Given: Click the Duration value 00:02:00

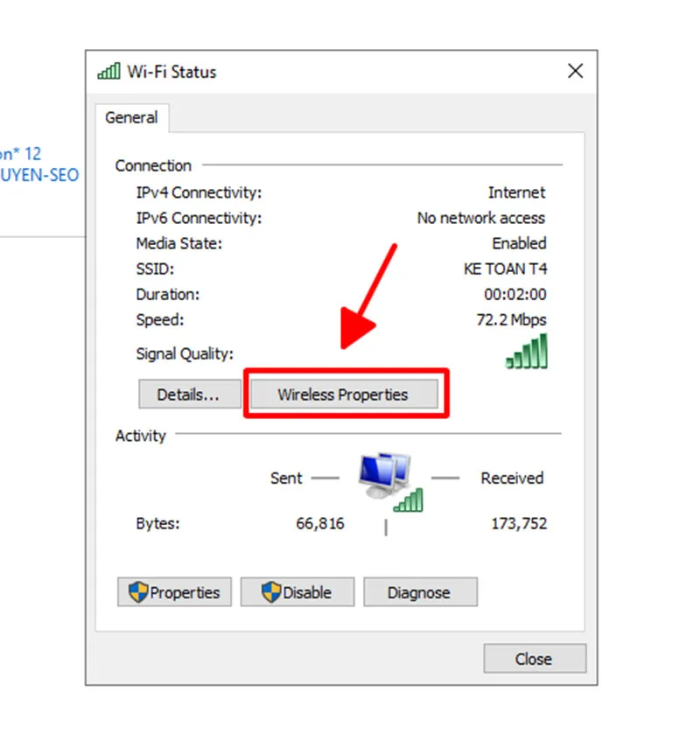Looking at the screenshot, I should click(515, 295).
